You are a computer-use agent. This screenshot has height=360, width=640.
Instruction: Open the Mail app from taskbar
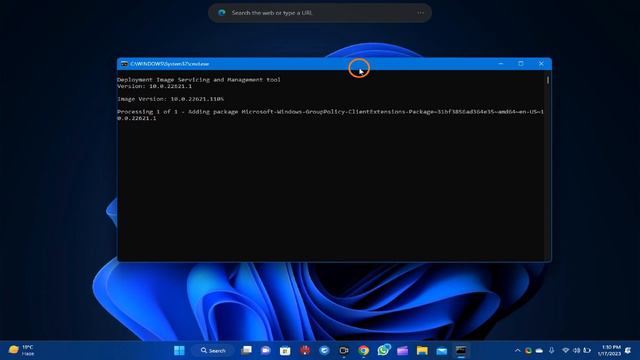click(442, 350)
